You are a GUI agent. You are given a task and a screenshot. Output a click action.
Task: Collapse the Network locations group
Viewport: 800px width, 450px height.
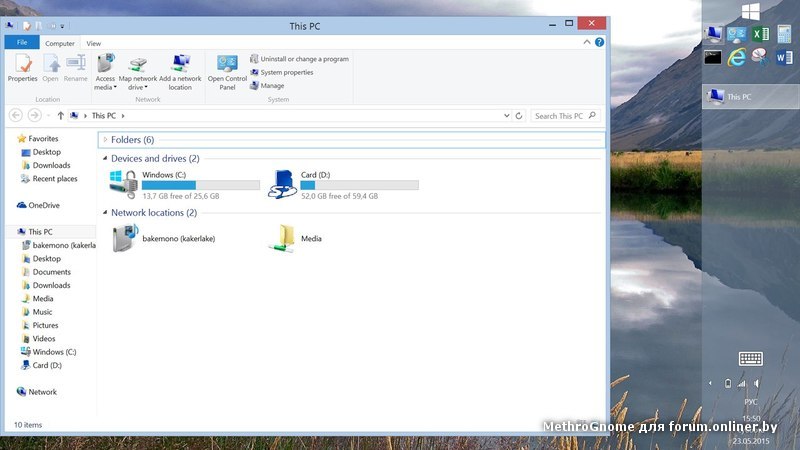click(x=105, y=213)
